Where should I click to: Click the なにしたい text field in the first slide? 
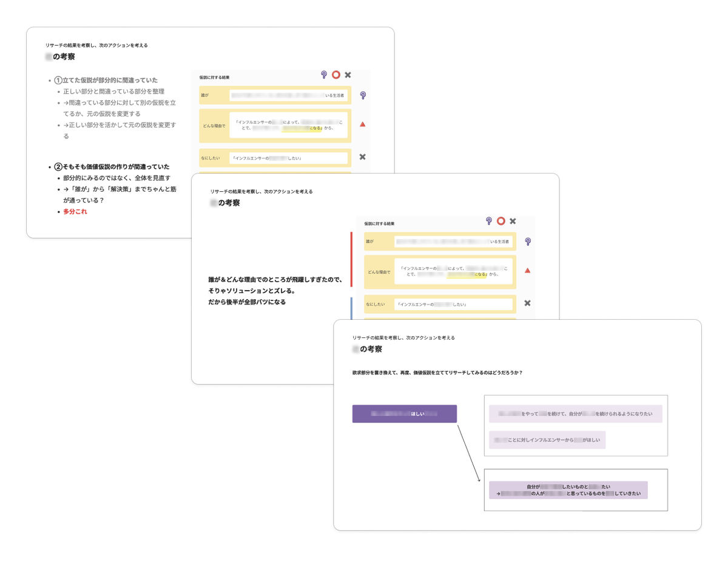[289, 158]
